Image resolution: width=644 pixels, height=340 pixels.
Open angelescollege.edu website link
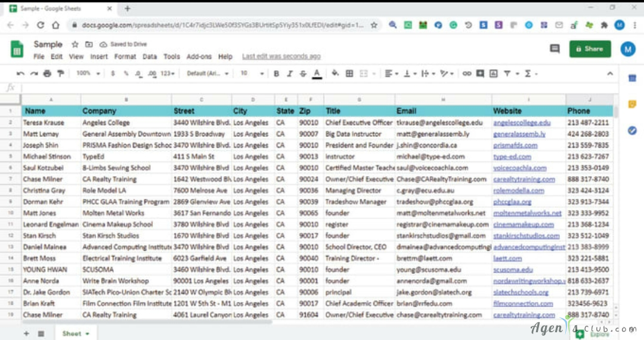point(522,123)
